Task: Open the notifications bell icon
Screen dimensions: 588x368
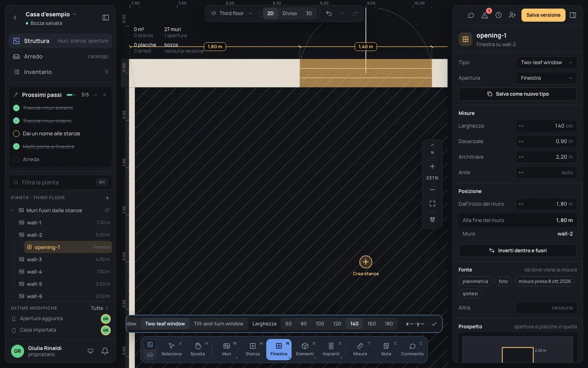Action: pyautogui.click(x=105, y=351)
